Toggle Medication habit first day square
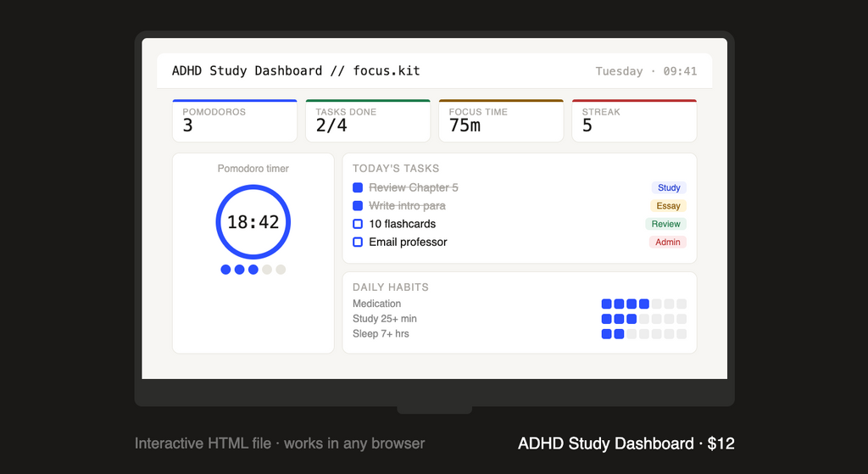Screen dimensions: 868x474 point(606,304)
